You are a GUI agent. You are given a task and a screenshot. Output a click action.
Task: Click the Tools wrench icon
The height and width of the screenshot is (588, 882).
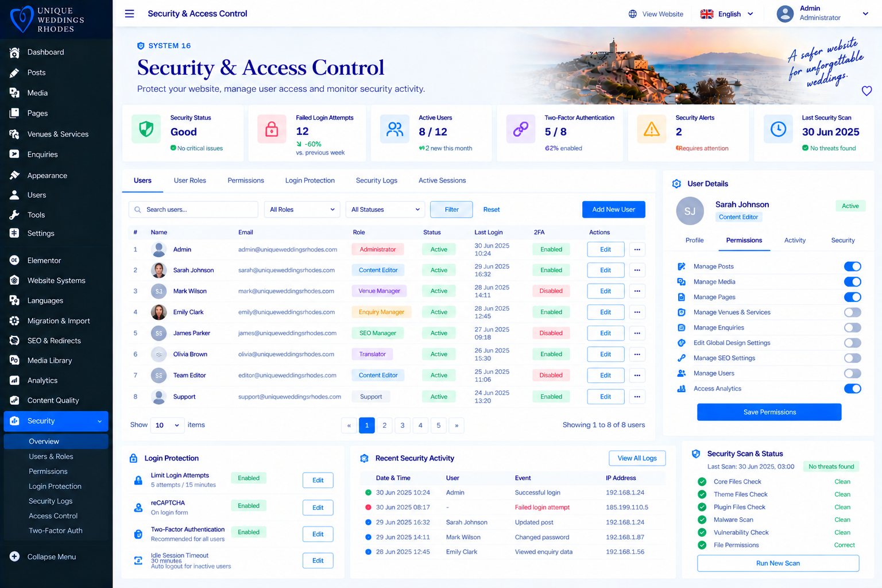coord(14,215)
